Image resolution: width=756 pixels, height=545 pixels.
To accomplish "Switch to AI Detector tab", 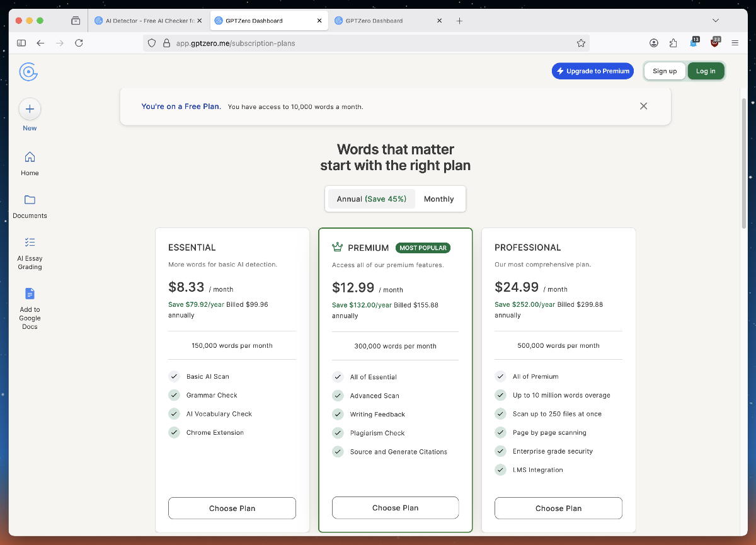I will tap(145, 21).
